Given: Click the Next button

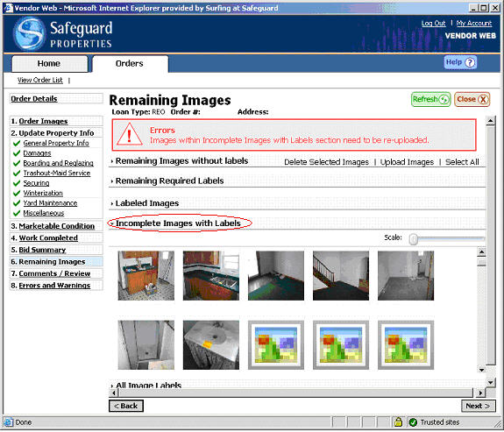Looking at the screenshot, I should (x=478, y=406).
